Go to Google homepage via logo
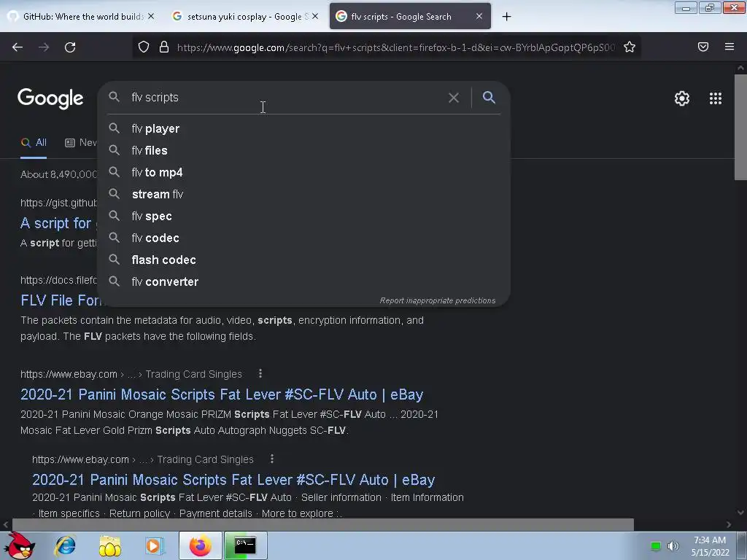This screenshot has height=560, width=747. 50,98
